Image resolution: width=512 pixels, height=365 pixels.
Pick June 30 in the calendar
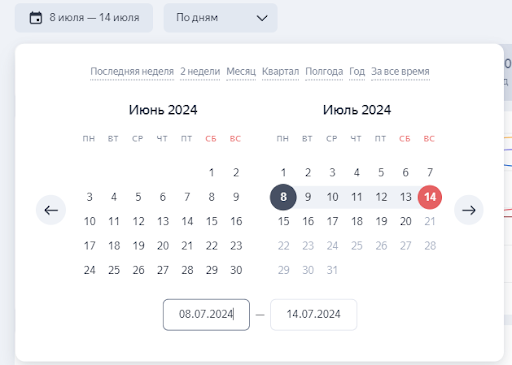tap(236, 270)
